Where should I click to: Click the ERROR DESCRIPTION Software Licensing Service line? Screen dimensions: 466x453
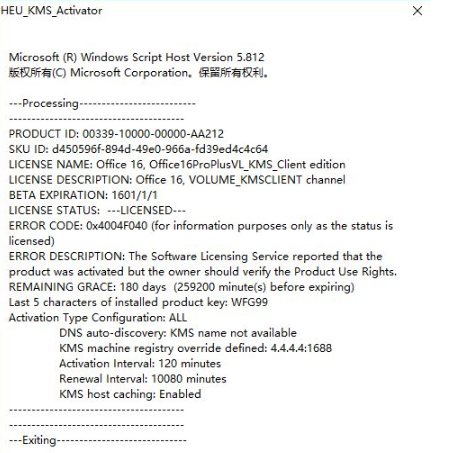195,256
